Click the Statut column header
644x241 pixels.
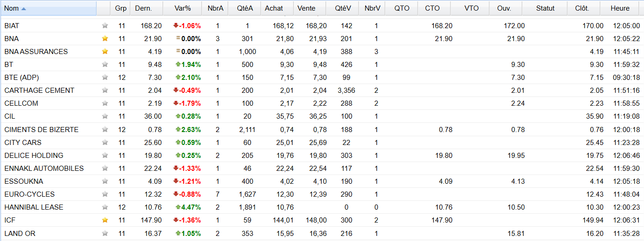(x=545, y=8)
